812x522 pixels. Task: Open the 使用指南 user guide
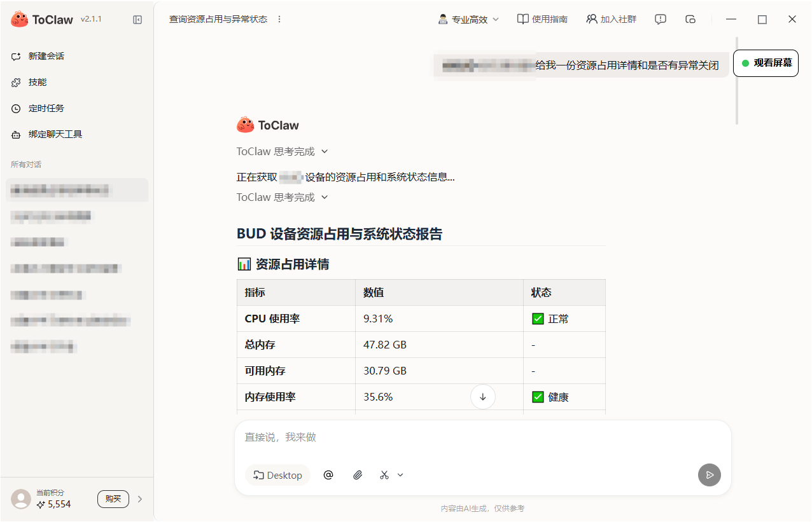pyautogui.click(x=542, y=19)
